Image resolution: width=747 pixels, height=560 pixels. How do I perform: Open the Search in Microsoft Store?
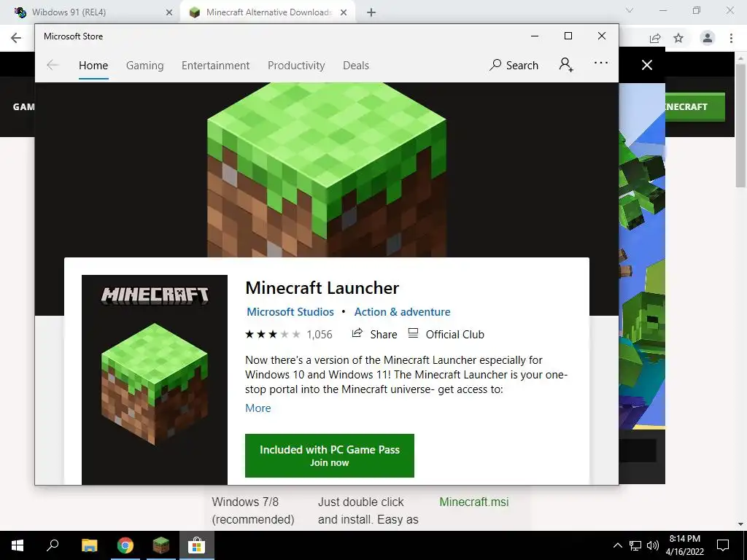click(514, 65)
